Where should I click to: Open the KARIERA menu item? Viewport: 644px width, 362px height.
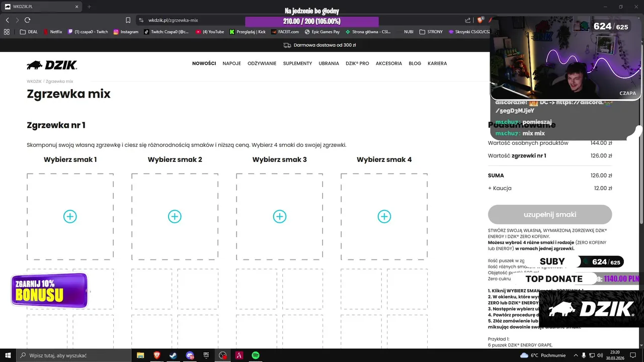coord(437,63)
